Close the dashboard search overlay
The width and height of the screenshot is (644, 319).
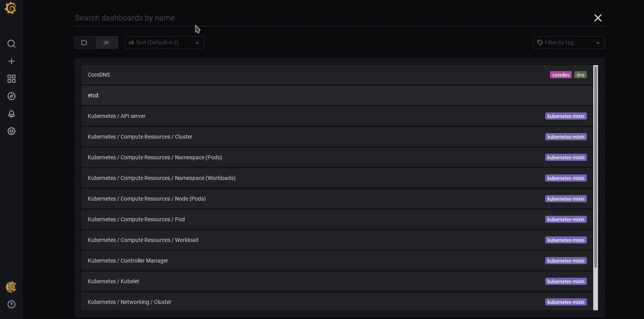(x=598, y=18)
